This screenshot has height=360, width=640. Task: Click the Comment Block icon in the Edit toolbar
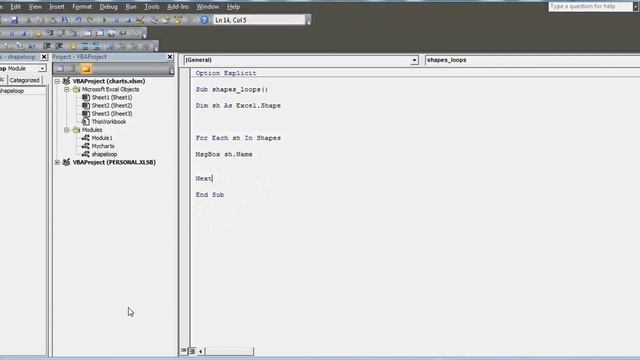coord(85,46)
